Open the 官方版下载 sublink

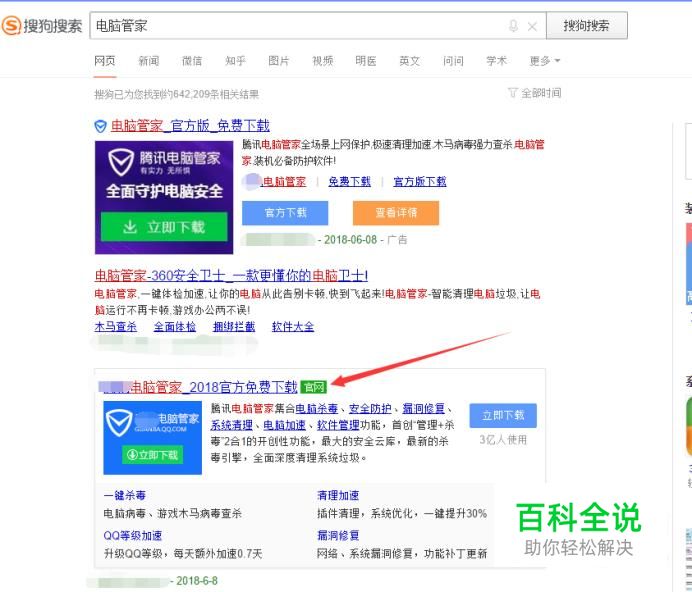(x=420, y=181)
